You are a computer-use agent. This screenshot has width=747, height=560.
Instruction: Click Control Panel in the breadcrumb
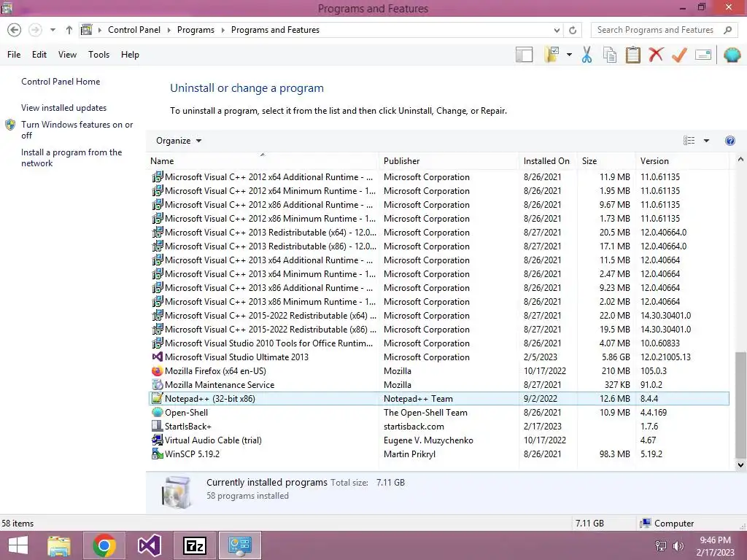[134, 30]
